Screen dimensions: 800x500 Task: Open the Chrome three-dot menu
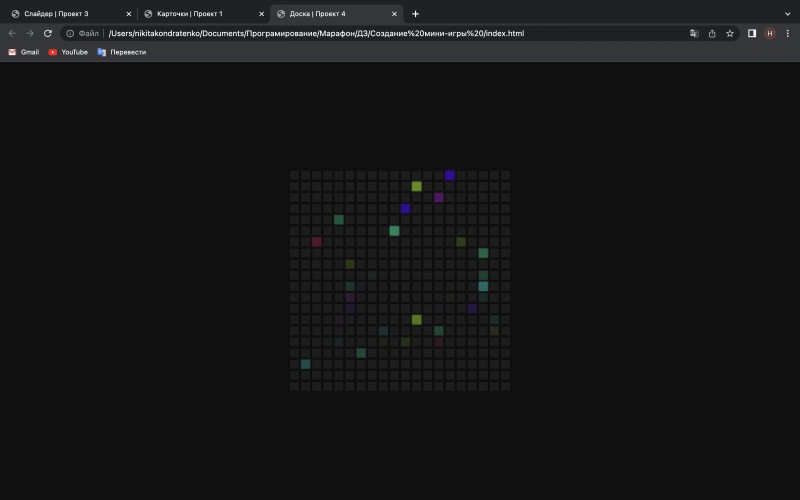pyautogui.click(x=787, y=33)
